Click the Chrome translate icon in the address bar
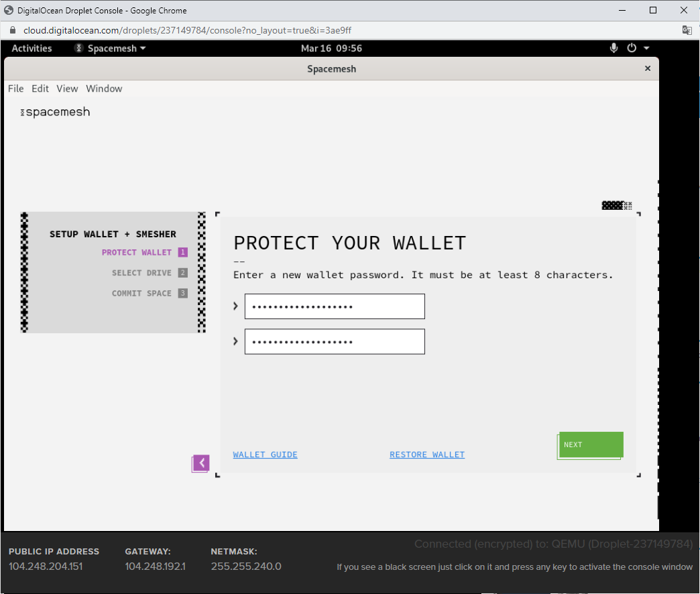 click(687, 30)
